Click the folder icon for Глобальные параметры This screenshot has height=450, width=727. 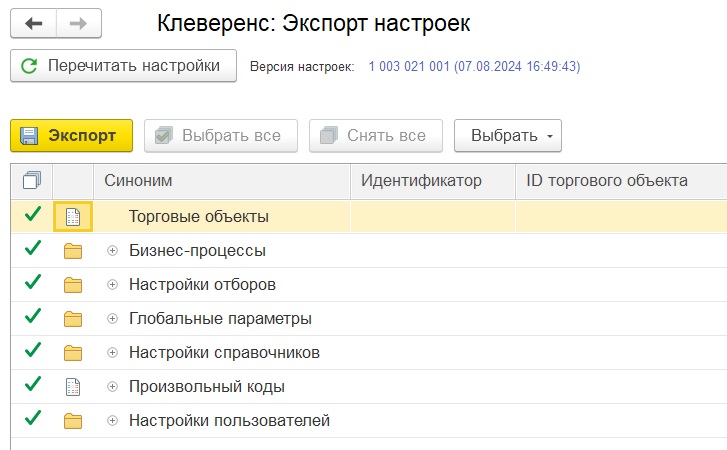tap(73, 319)
